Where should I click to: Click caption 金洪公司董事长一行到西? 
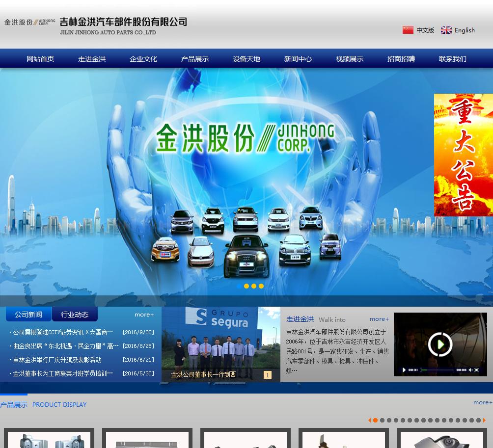(x=203, y=374)
